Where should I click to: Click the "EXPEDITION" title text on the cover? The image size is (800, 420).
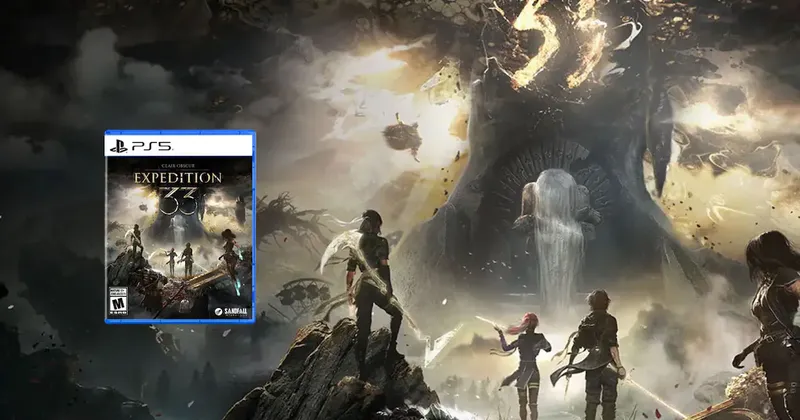pyautogui.click(x=178, y=178)
